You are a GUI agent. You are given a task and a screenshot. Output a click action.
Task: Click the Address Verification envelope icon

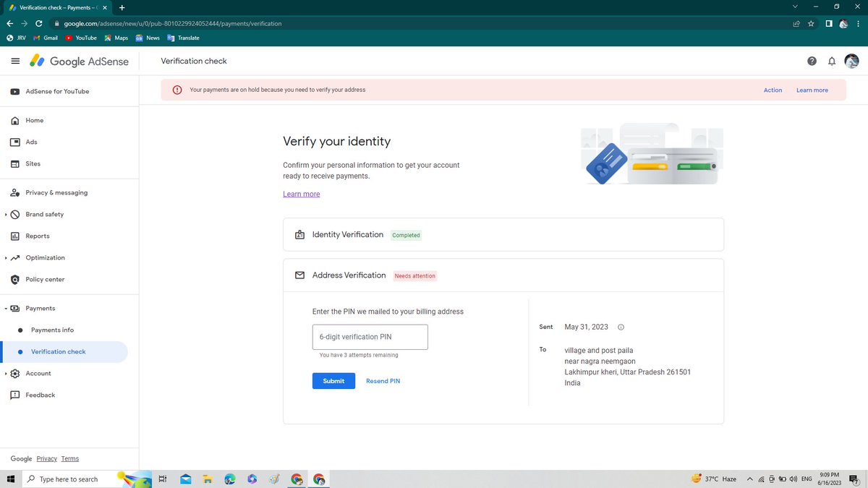(x=299, y=275)
